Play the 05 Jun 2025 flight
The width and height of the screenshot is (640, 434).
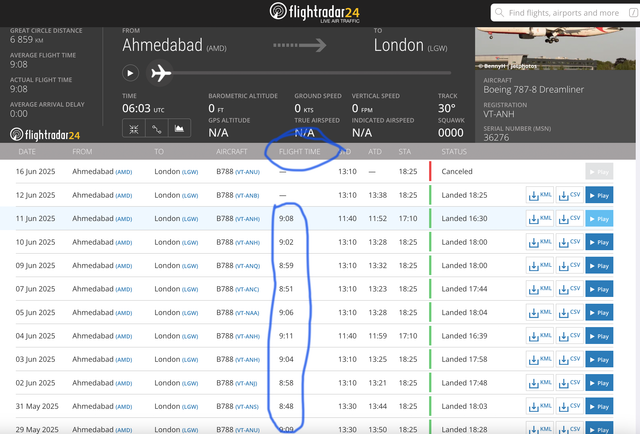599,313
